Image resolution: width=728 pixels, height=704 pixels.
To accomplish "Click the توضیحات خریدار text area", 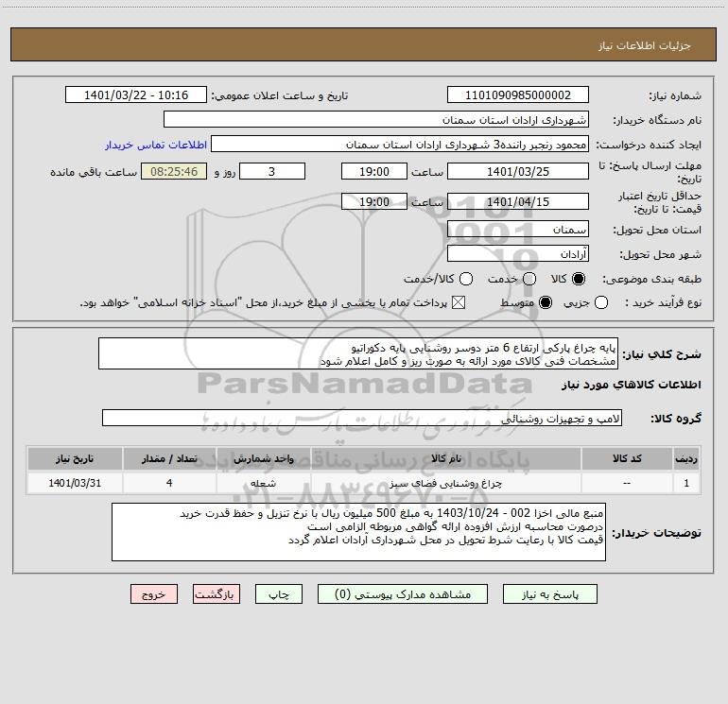I will coord(359,532).
